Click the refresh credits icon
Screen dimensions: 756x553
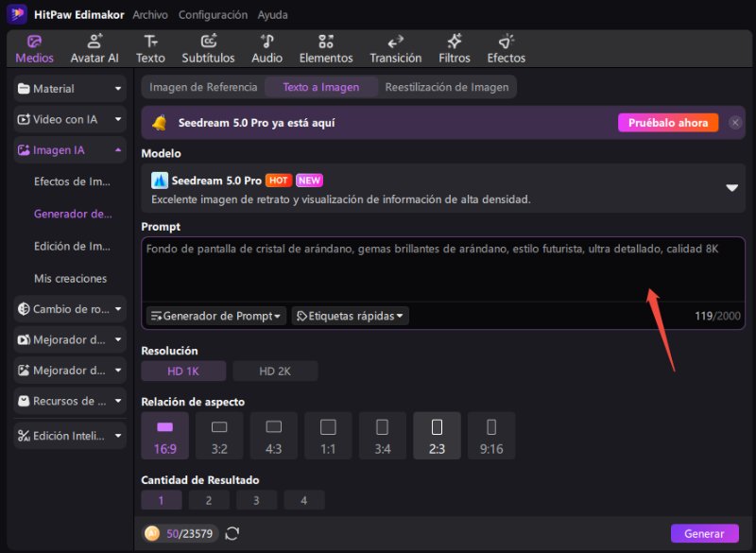(232, 533)
